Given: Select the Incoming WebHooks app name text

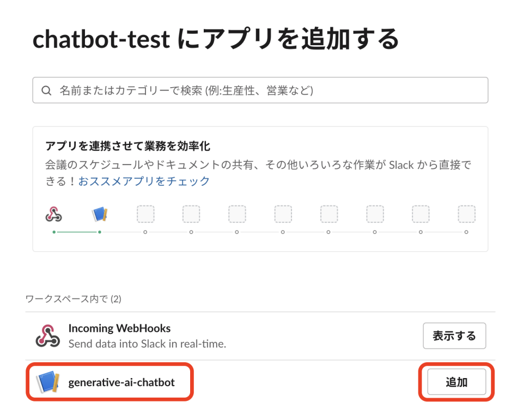Looking at the screenshot, I should [x=119, y=328].
